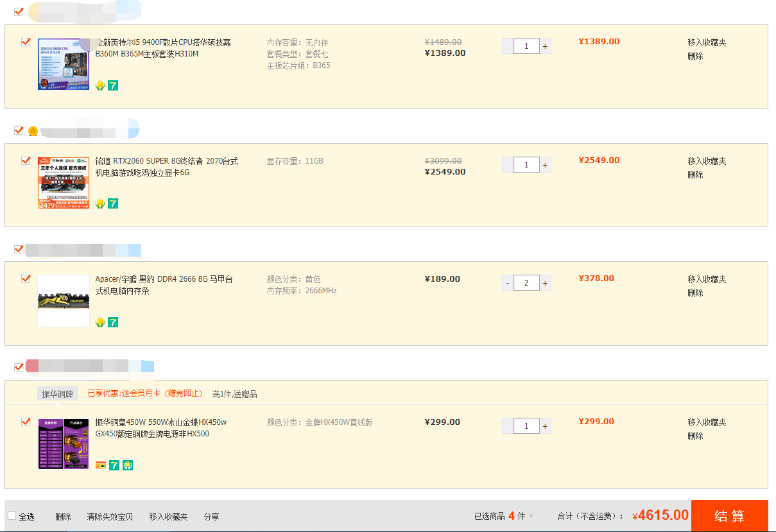Click green plug badge under 振华铜皇 power supply

128,465
